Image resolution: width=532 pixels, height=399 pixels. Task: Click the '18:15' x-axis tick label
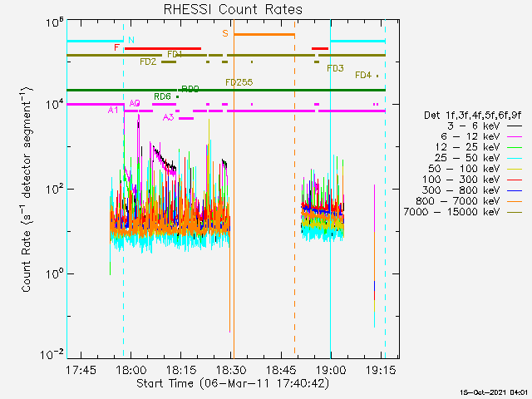pyautogui.click(x=181, y=370)
